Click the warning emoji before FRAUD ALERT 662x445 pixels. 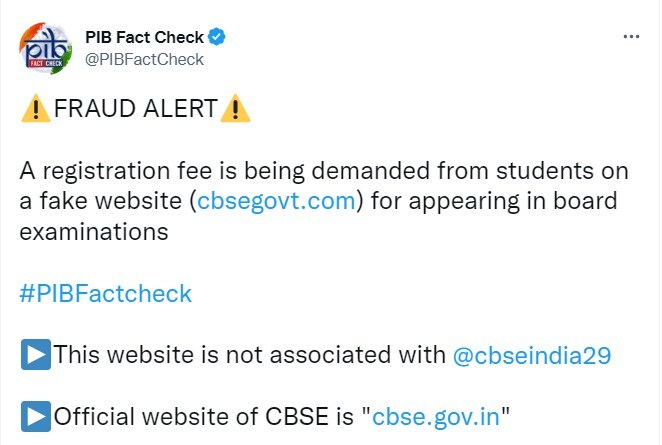click(x=30, y=109)
